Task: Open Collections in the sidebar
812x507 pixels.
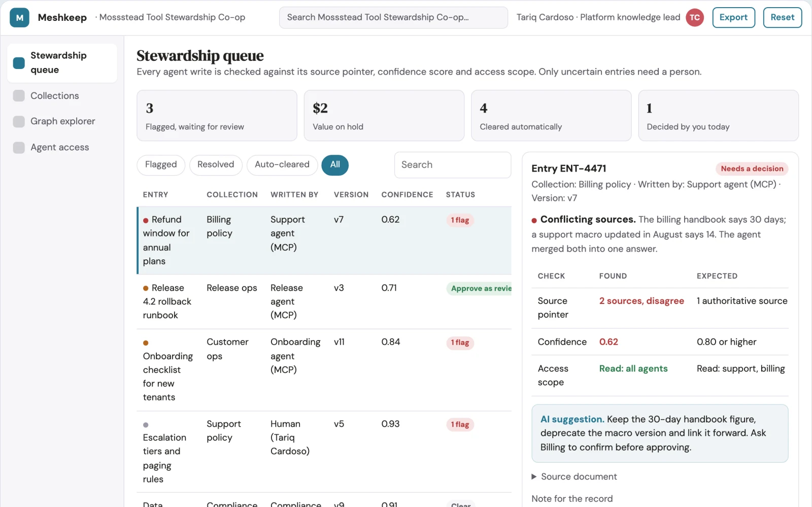Action: coord(62,95)
